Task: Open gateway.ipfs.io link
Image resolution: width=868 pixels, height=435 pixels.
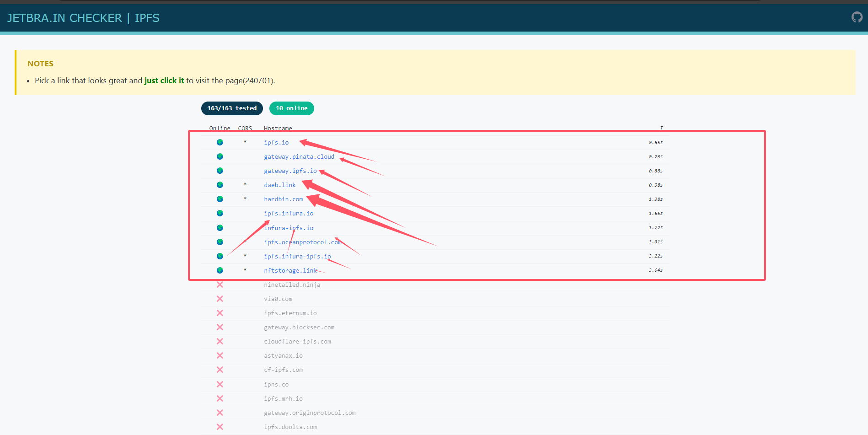Action: (290, 171)
